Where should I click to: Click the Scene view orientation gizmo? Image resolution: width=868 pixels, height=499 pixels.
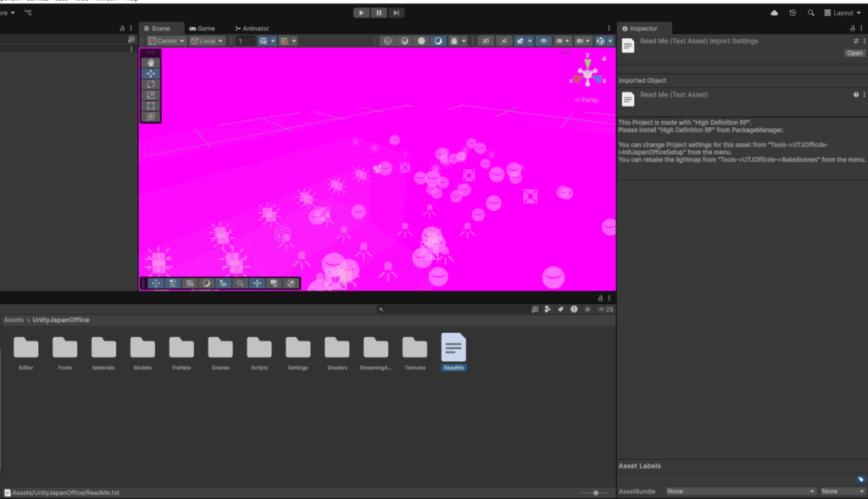tap(587, 73)
